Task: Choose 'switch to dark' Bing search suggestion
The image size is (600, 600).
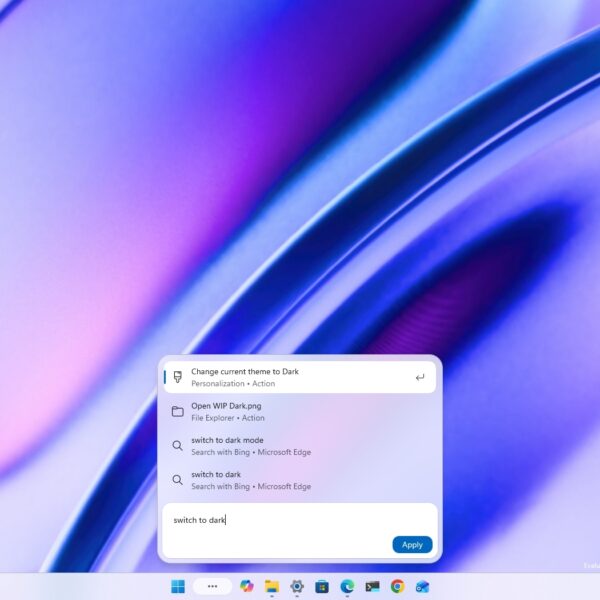Action: click(300, 480)
